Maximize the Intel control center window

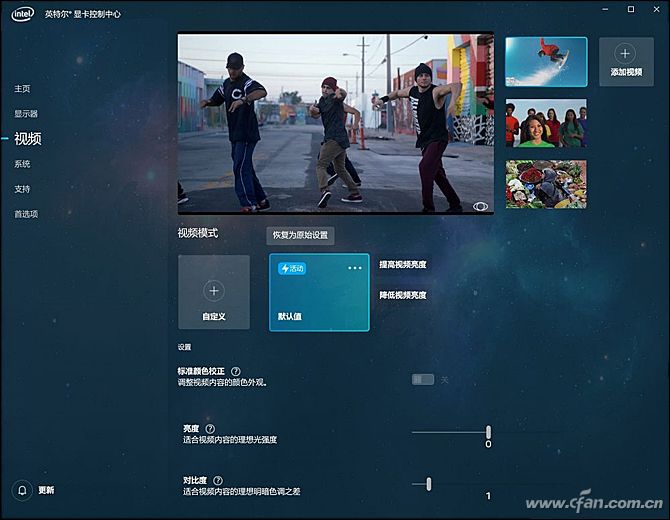tap(631, 9)
